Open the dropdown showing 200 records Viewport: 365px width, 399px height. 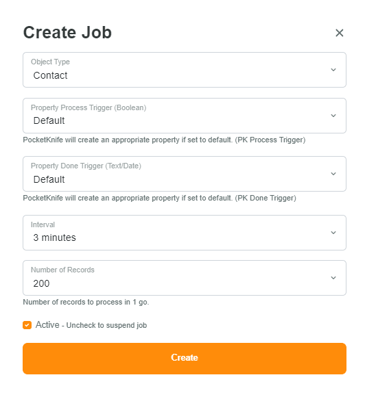pyautogui.click(x=184, y=278)
